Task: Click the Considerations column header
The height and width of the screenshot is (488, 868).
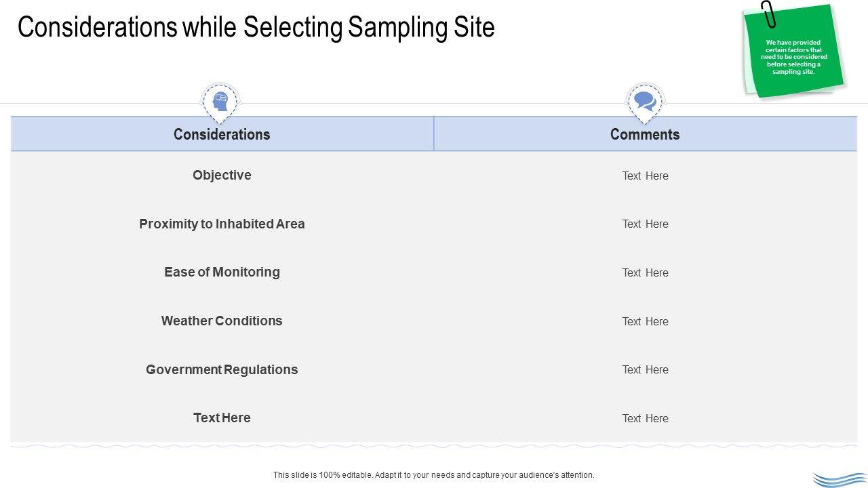Action: 222,134
